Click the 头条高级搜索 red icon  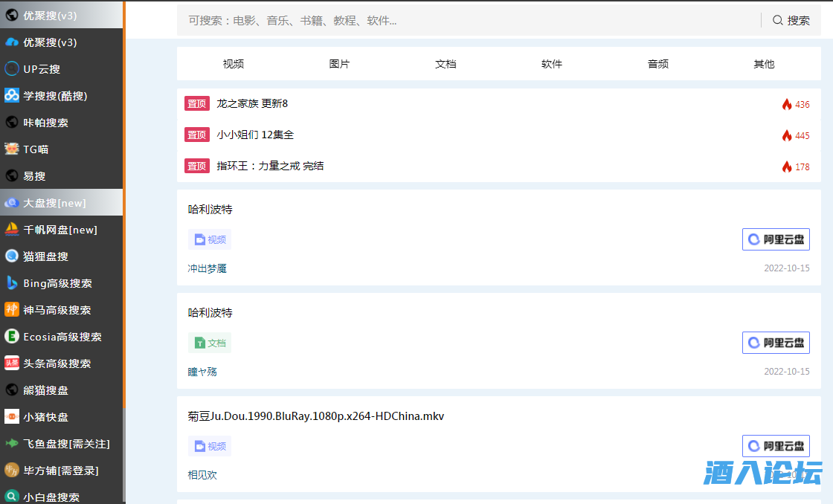click(x=12, y=364)
